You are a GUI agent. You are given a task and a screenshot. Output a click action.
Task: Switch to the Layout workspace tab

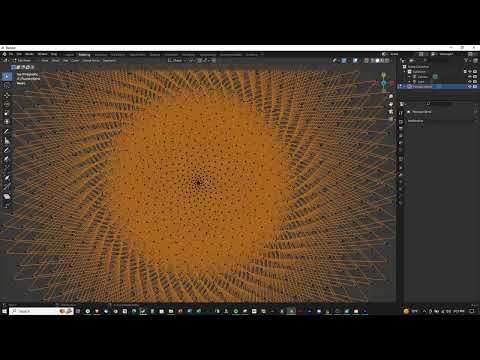coord(69,55)
